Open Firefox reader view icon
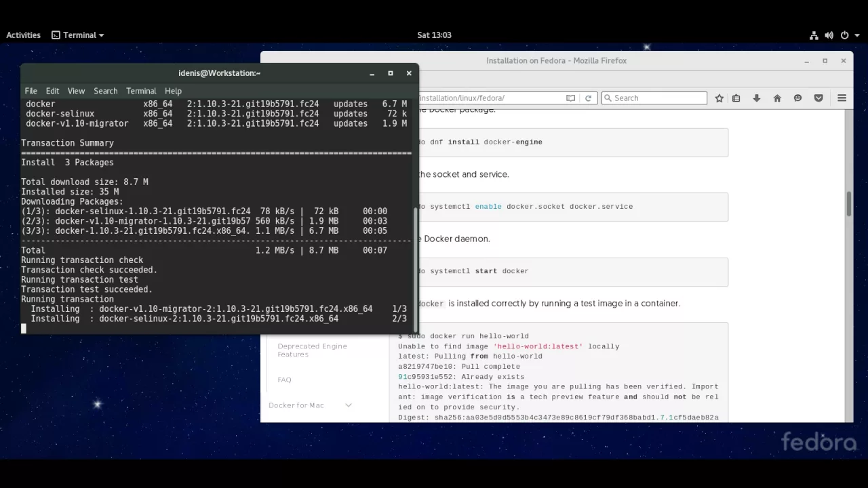This screenshot has height=488, width=868. [571, 98]
